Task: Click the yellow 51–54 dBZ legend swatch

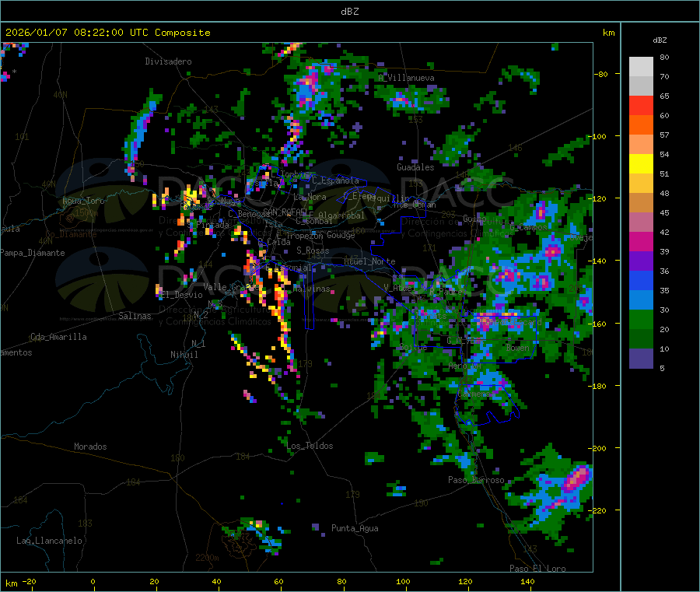Action: [641, 164]
